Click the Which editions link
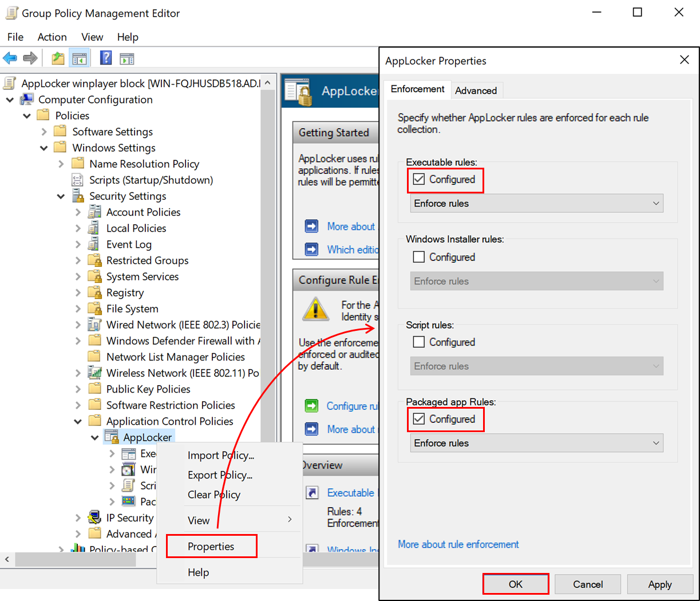 [353, 250]
